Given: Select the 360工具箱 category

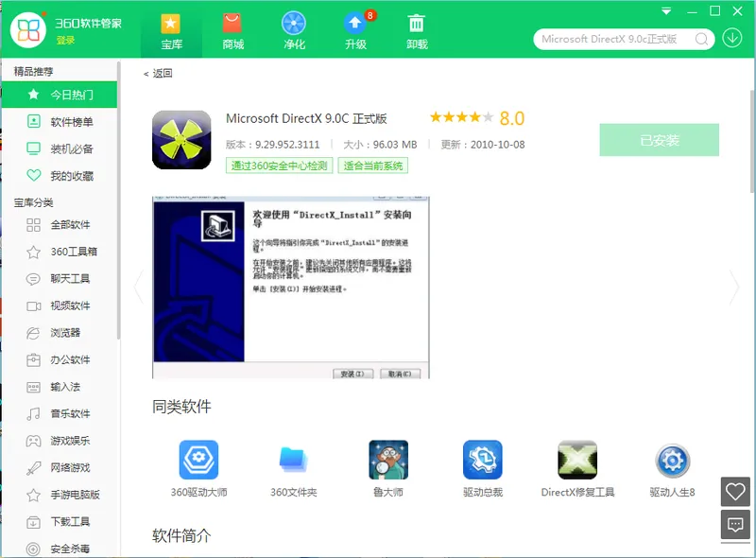Looking at the screenshot, I should (x=60, y=252).
